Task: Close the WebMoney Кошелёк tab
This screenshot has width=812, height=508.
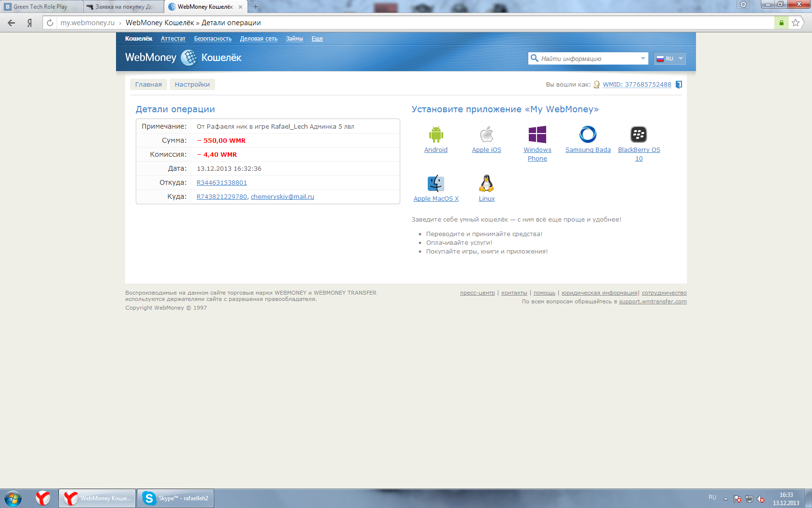Action: (240, 7)
